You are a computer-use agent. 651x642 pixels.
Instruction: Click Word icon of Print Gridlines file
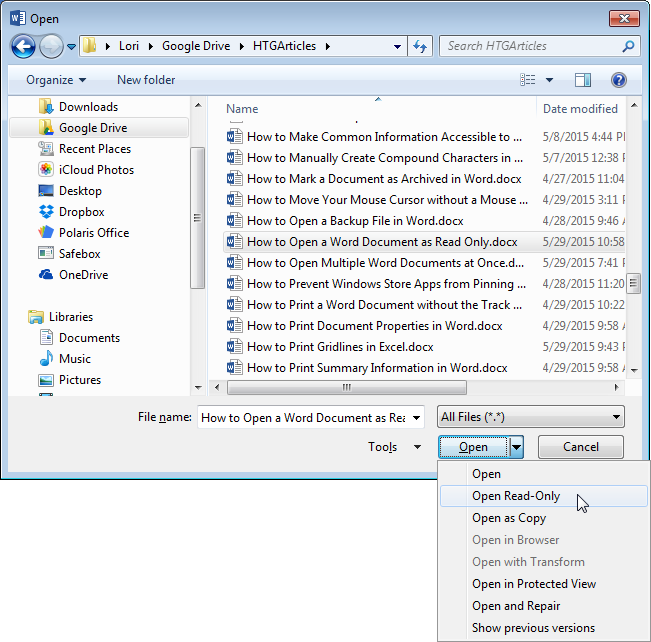click(x=235, y=347)
